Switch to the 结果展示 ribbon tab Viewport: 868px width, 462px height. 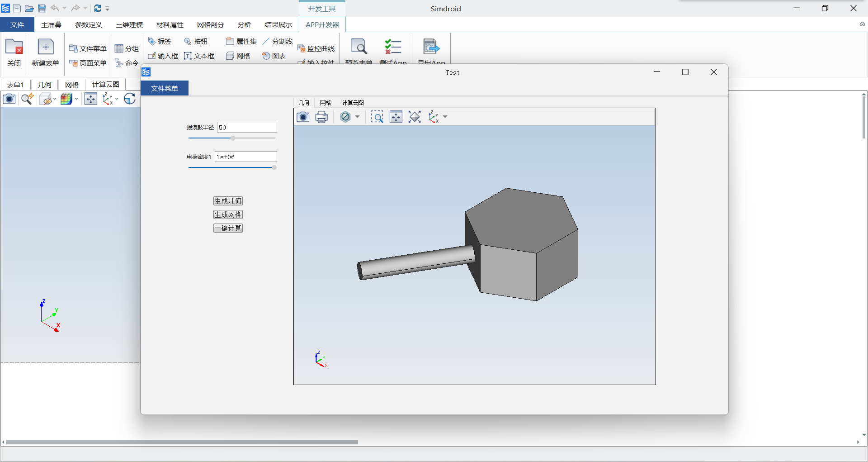[278, 24]
